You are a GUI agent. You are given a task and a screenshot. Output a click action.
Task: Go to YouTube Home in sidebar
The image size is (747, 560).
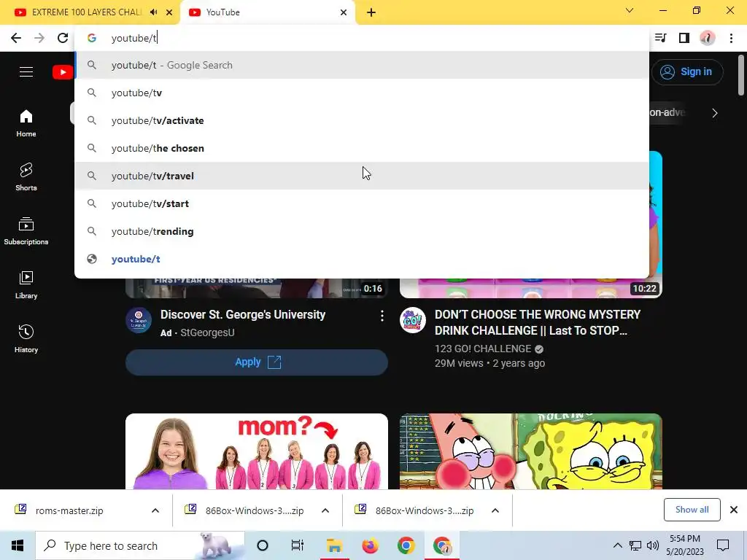[26, 123]
